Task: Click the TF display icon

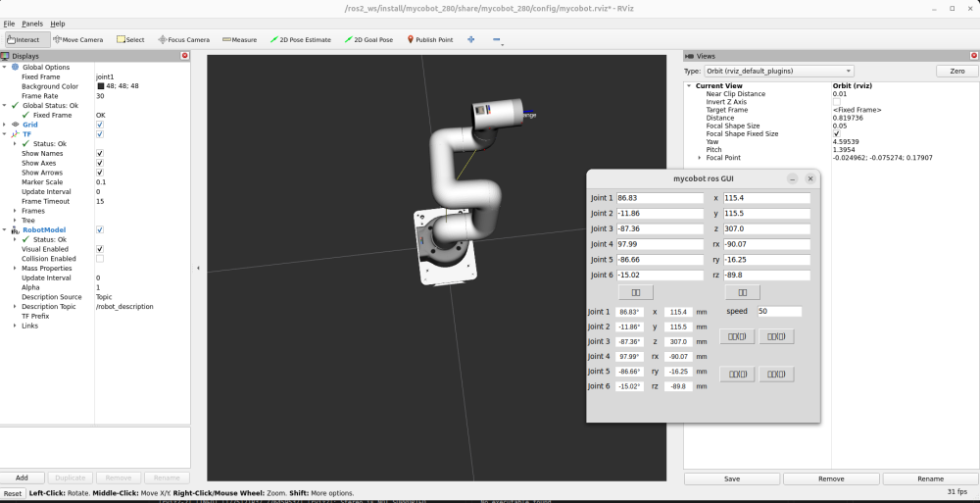Action: tap(16, 134)
